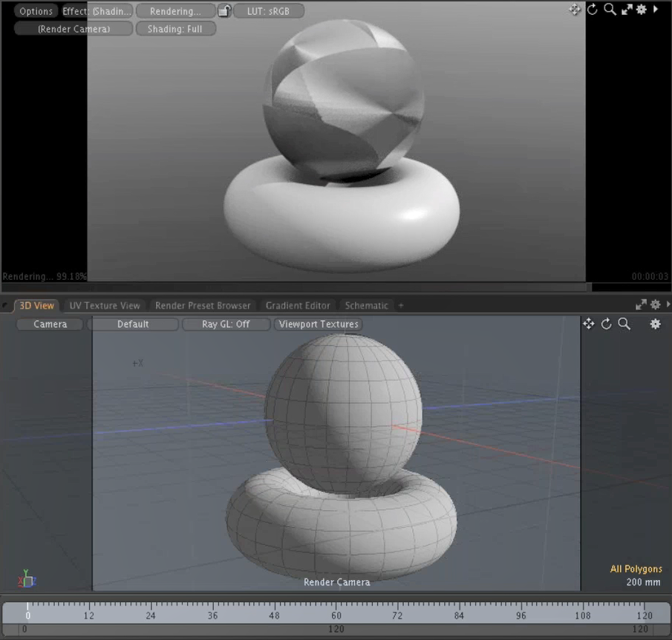Switch to the UV Texture View tab

click(x=104, y=305)
